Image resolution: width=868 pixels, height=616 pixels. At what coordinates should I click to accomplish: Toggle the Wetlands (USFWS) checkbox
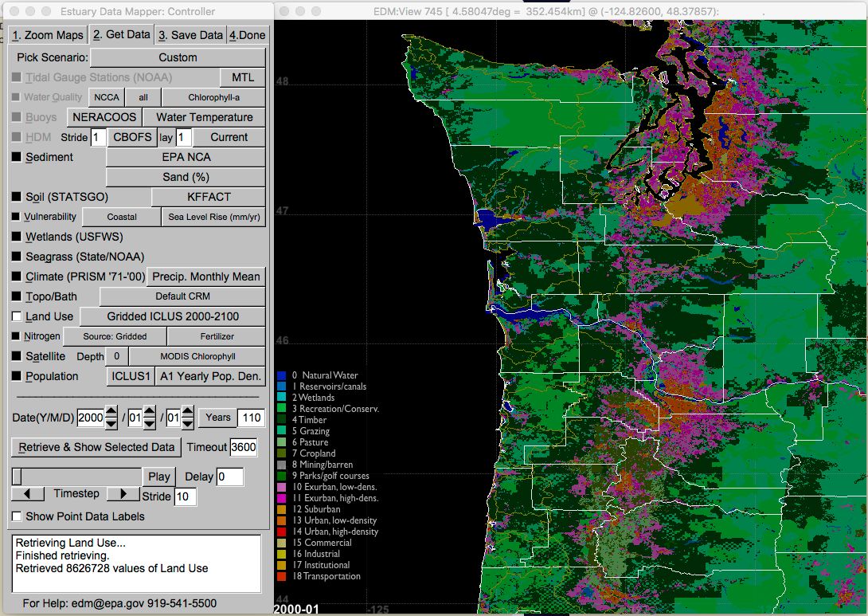[x=17, y=237]
